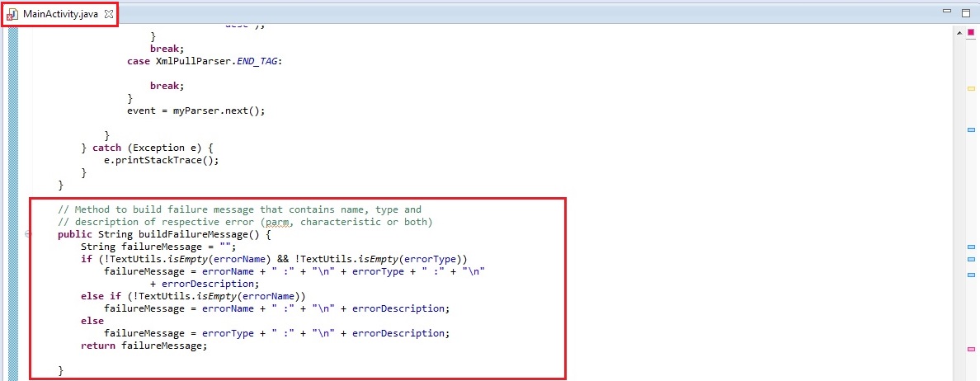Jump to the yellow warning marker in overview ruler

point(970,88)
